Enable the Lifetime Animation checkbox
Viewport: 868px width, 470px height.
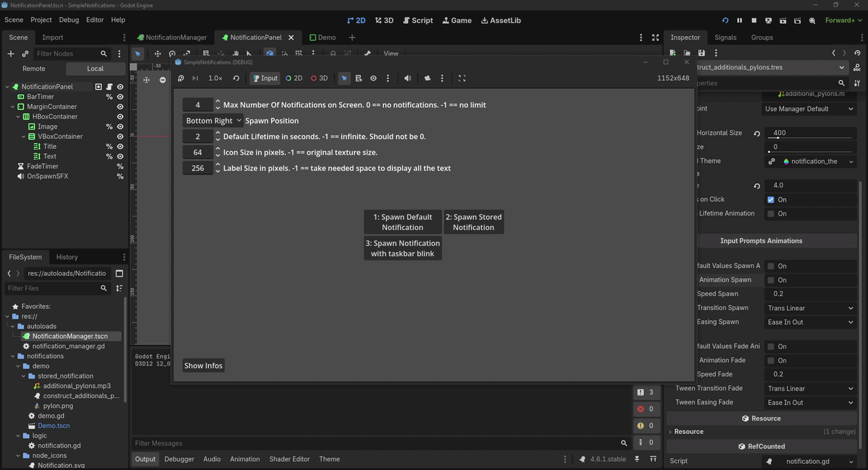(x=770, y=214)
